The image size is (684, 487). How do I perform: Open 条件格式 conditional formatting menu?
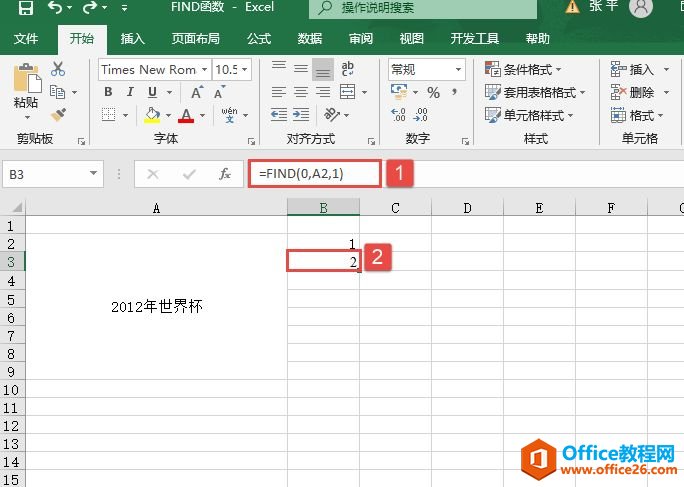[x=523, y=69]
